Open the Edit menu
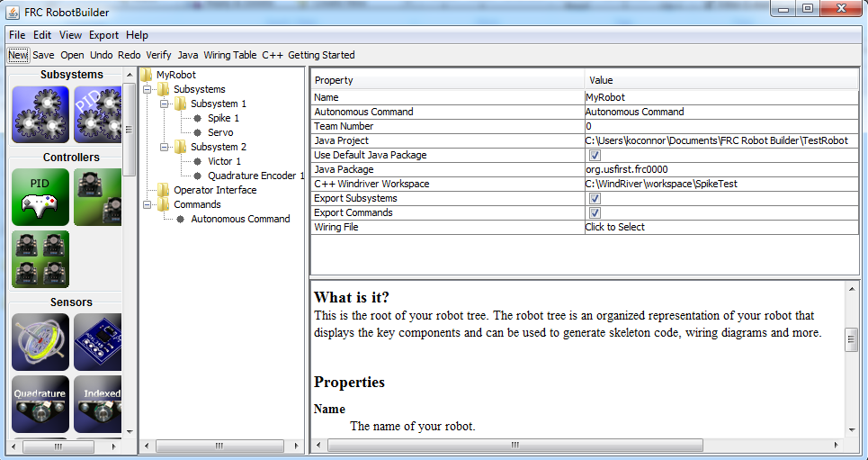This screenshot has height=460, width=868. [42, 35]
